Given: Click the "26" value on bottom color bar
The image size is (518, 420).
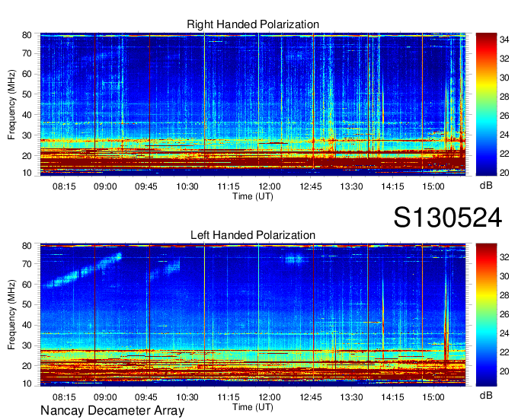Looking at the screenshot, I should tap(504, 314).
